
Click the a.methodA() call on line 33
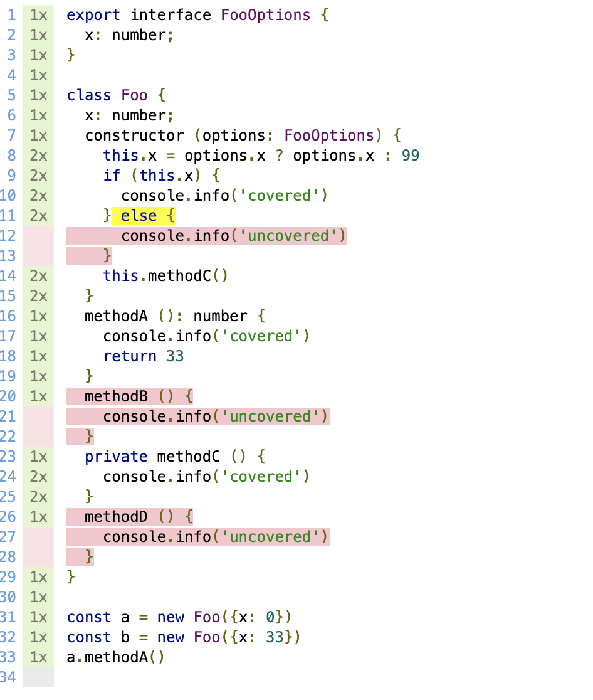[x=115, y=657]
